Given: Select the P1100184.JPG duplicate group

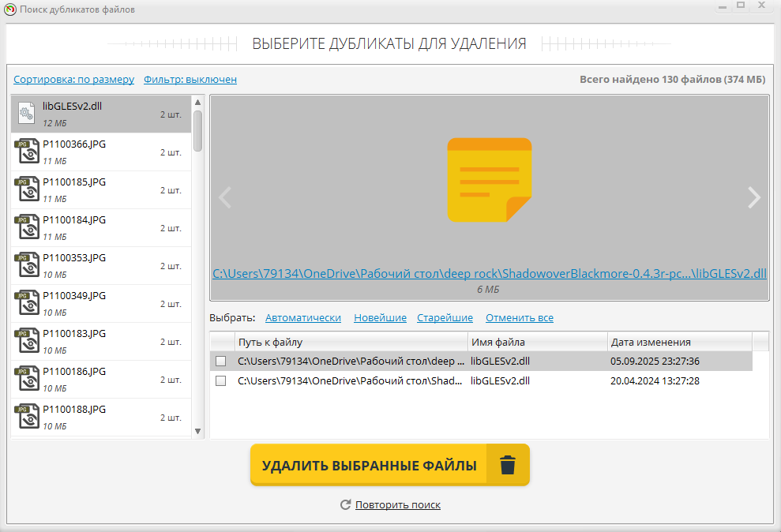Looking at the screenshot, I should click(x=101, y=227).
